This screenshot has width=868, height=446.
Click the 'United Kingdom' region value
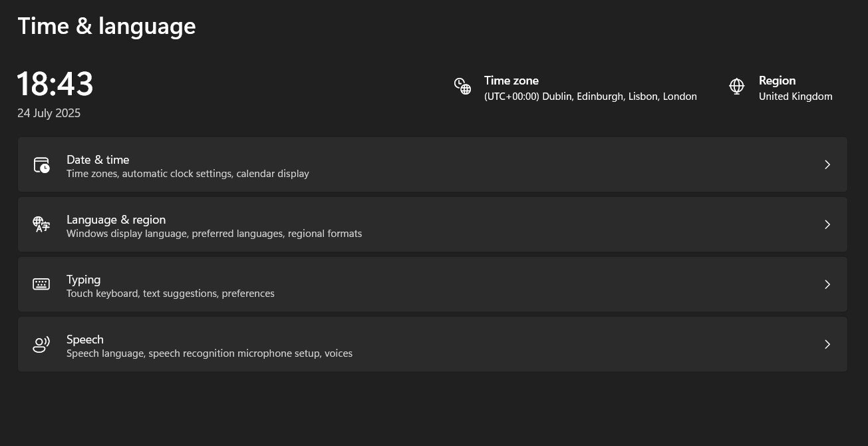click(x=796, y=97)
